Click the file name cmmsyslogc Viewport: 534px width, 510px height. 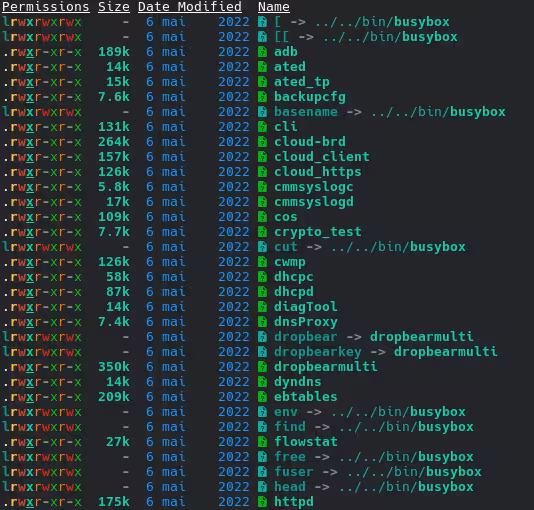point(314,187)
